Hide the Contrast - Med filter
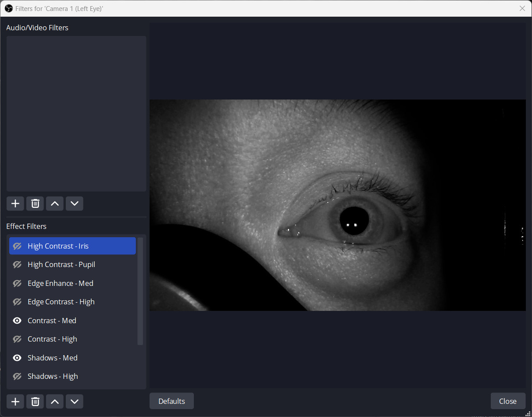 (17, 320)
